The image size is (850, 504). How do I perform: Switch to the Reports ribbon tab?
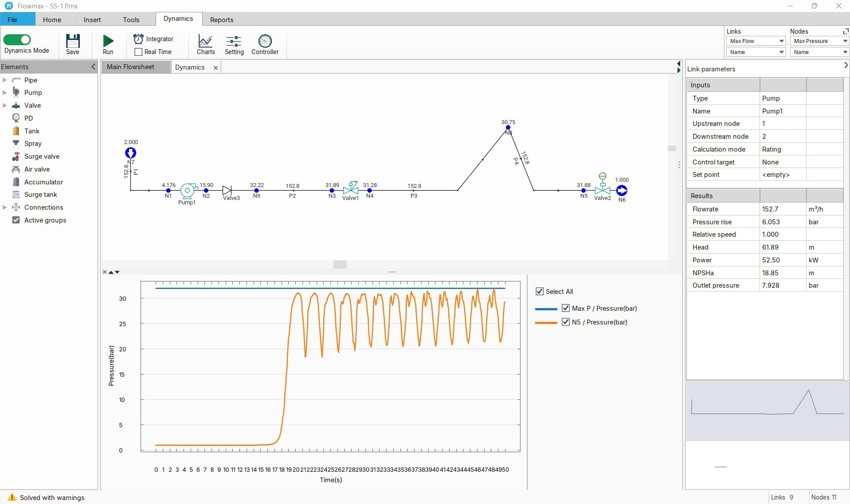point(222,20)
